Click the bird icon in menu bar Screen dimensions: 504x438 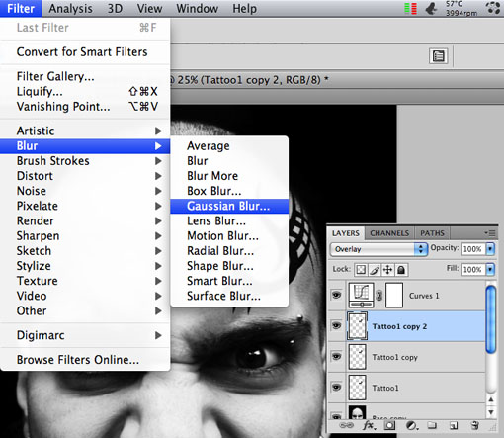432,9
